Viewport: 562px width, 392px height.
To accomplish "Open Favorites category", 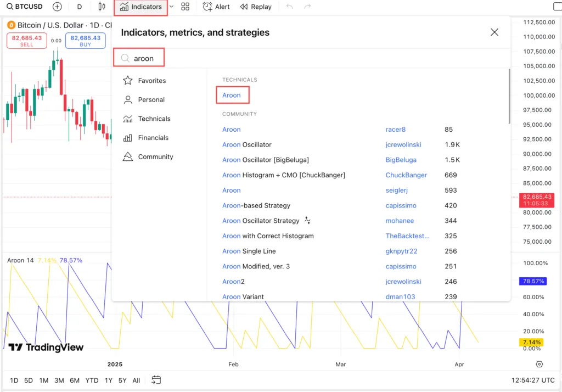I will 144,80.
